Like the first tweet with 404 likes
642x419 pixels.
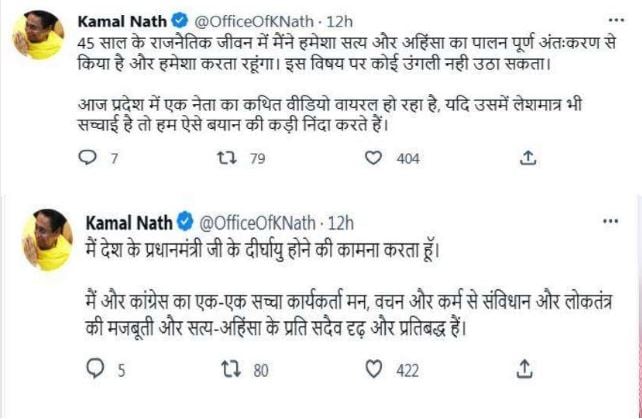coord(375,158)
